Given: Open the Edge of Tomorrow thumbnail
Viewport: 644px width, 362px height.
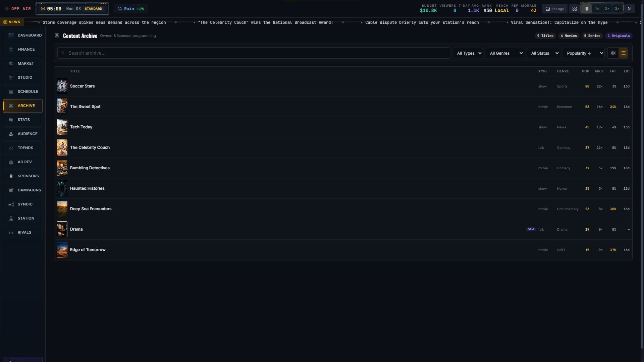Looking at the screenshot, I should tap(62, 250).
